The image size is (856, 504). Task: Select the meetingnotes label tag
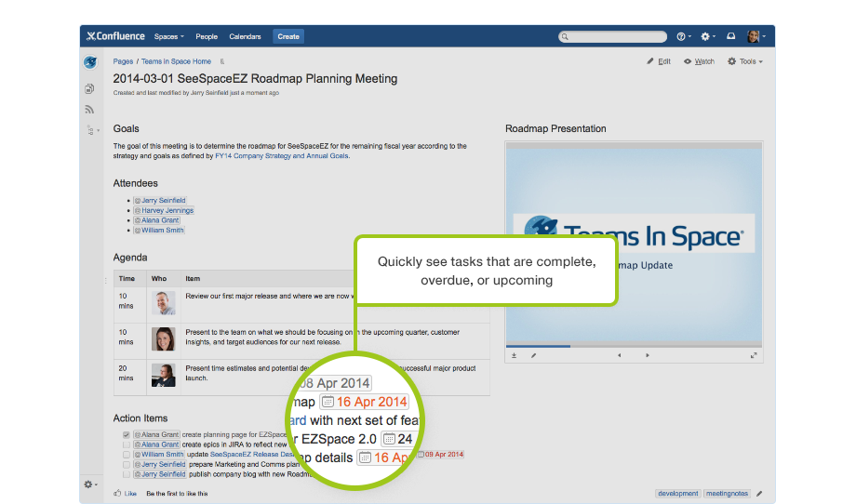click(728, 493)
